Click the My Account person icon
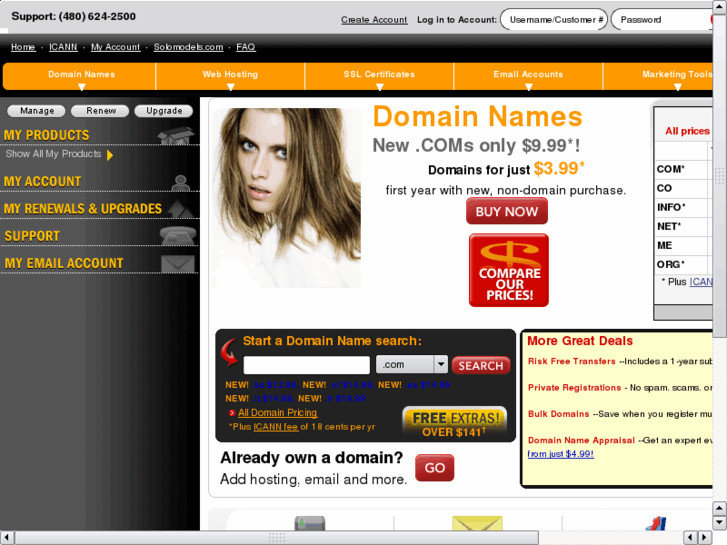 coord(180,183)
